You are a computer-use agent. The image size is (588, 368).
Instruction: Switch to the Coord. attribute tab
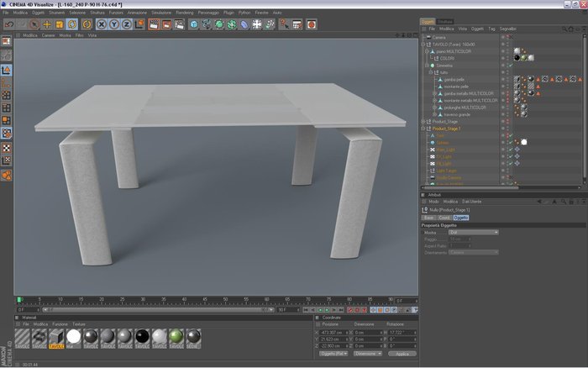click(x=444, y=218)
